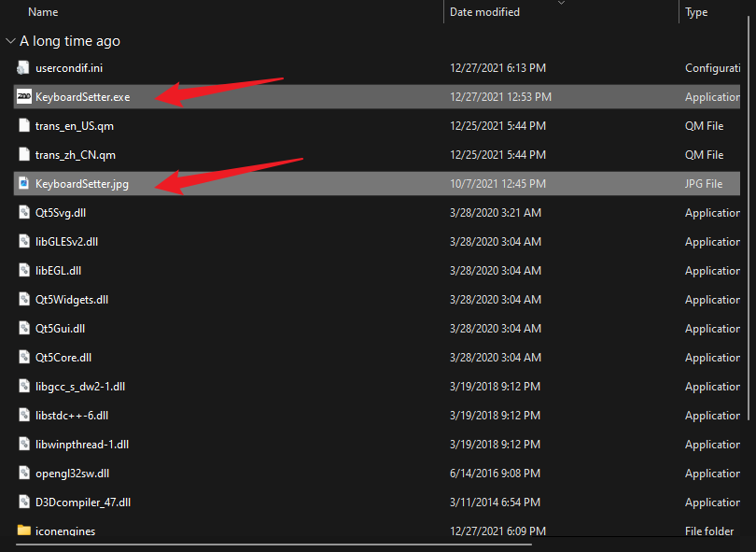Open sort arrow above Date modified column
This screenshot has height=552, width=756.
561,3
